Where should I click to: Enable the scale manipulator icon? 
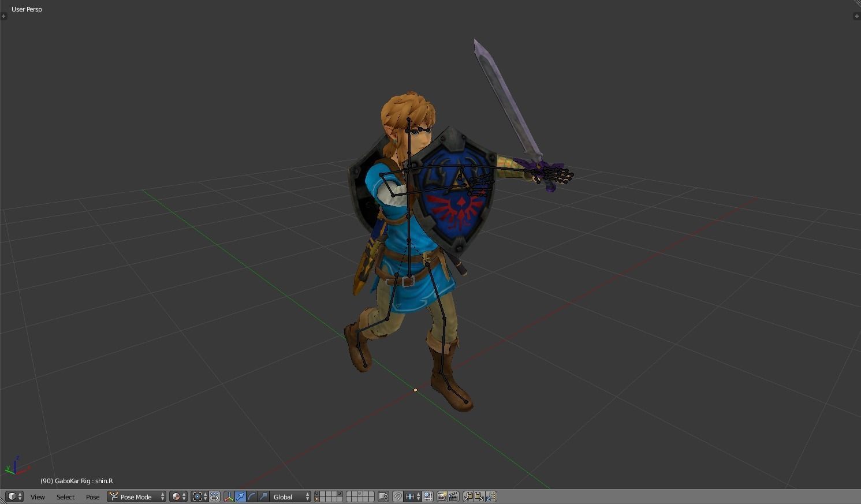[x=263, y=496]
